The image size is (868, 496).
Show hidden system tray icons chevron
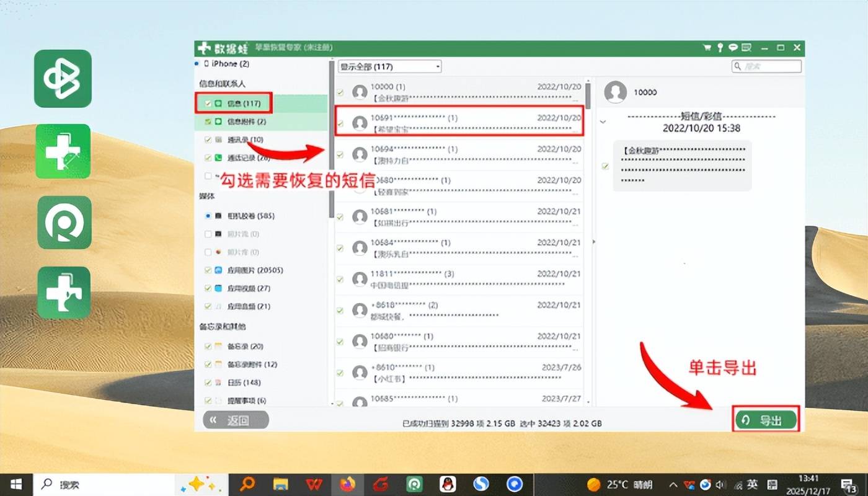tap(673, 484)
